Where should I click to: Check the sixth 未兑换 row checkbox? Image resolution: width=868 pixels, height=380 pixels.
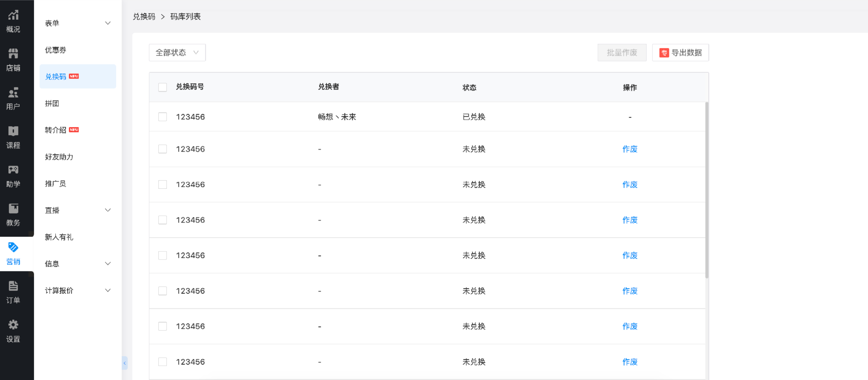[162, 326]
